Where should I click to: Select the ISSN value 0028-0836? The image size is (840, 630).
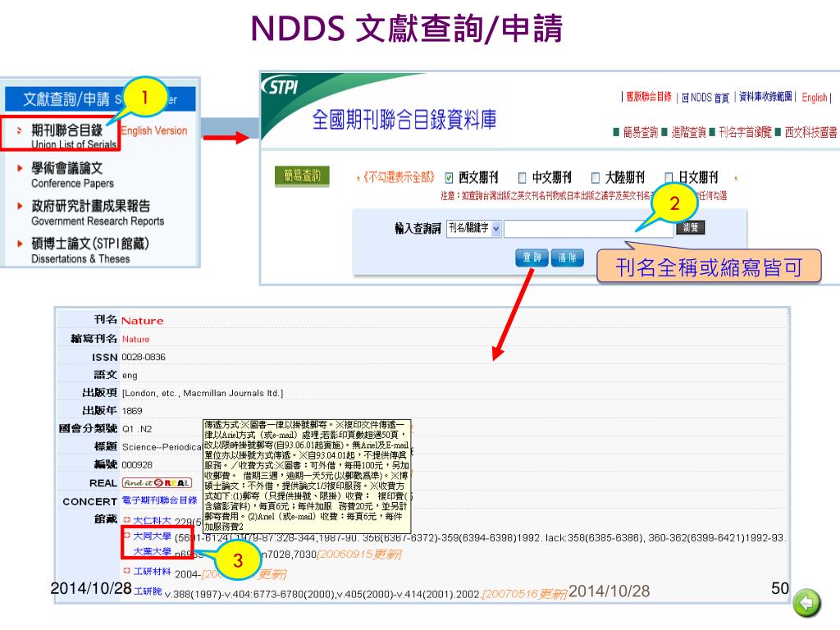point(144,357)
